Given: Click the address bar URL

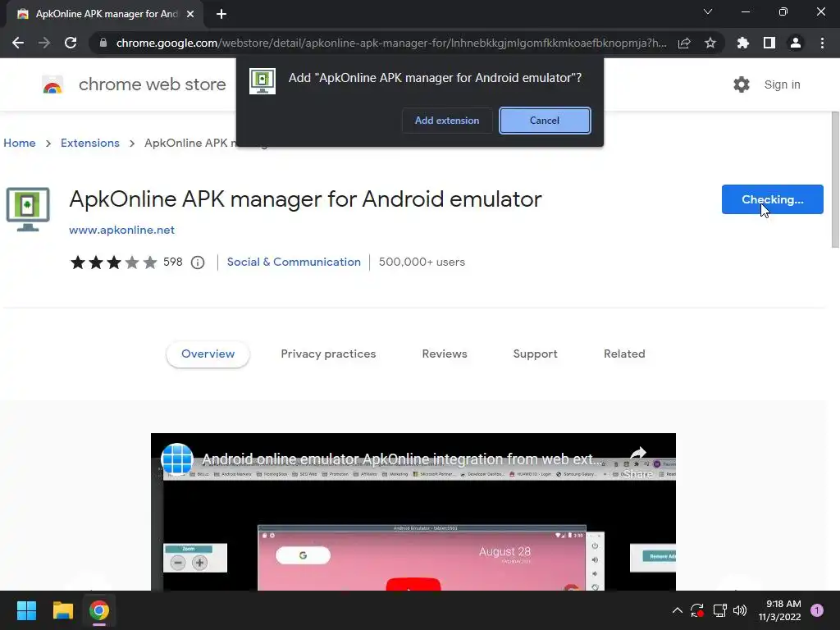Looking at the screenshot, I should pos(391,43).
